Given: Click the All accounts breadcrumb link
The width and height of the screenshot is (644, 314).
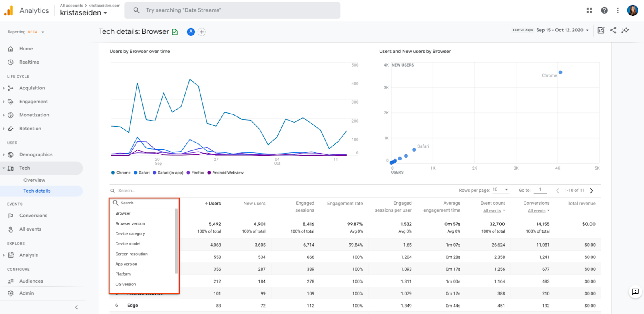Looking at the screenshot, I should tap(71, 6).
